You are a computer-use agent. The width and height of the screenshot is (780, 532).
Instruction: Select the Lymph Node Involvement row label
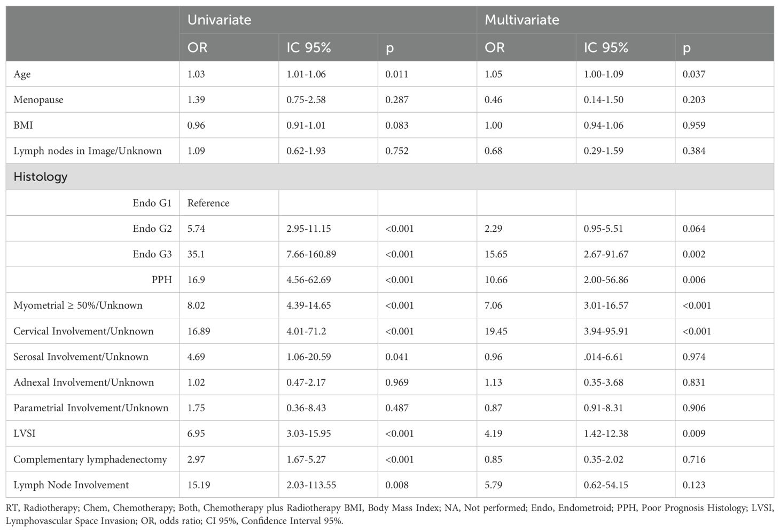(71, 485)
